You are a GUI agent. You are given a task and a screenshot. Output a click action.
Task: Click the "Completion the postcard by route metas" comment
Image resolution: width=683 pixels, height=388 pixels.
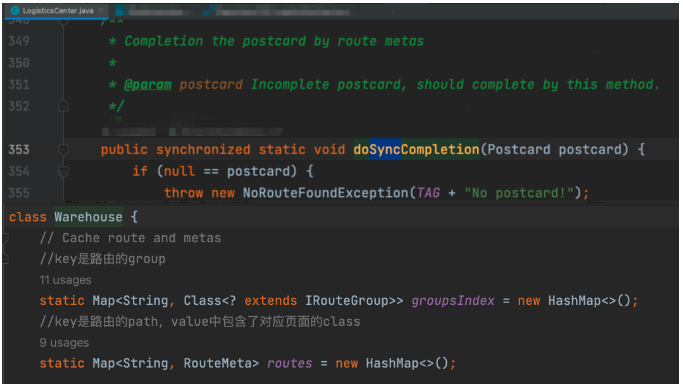pos(274,41)
